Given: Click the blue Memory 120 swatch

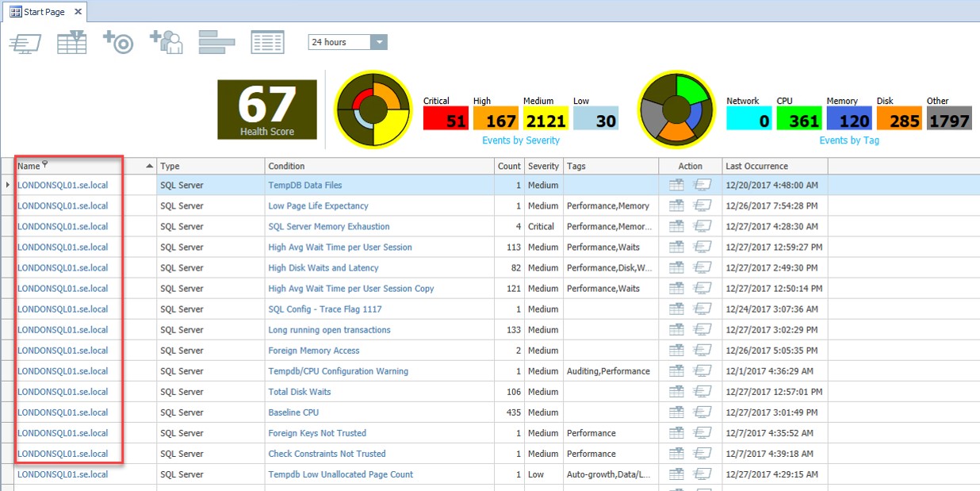Looking at the screenshot, I should [x=849, y=118].
